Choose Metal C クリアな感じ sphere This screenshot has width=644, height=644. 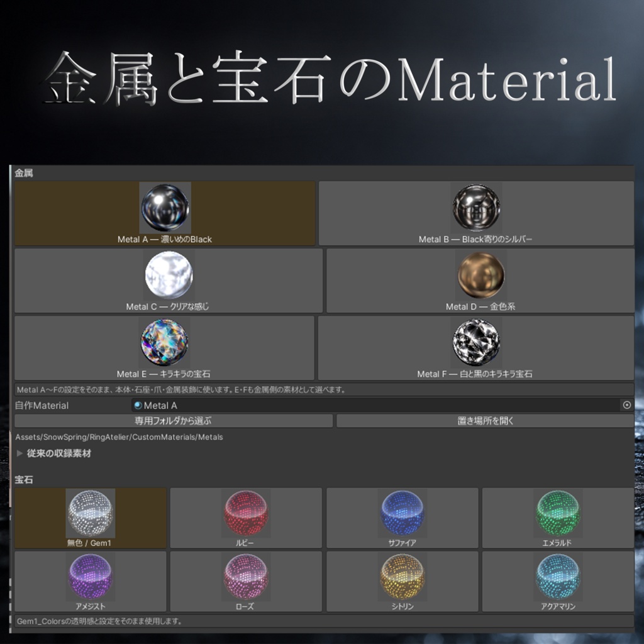pyautogui.click(x=169, y=280)
